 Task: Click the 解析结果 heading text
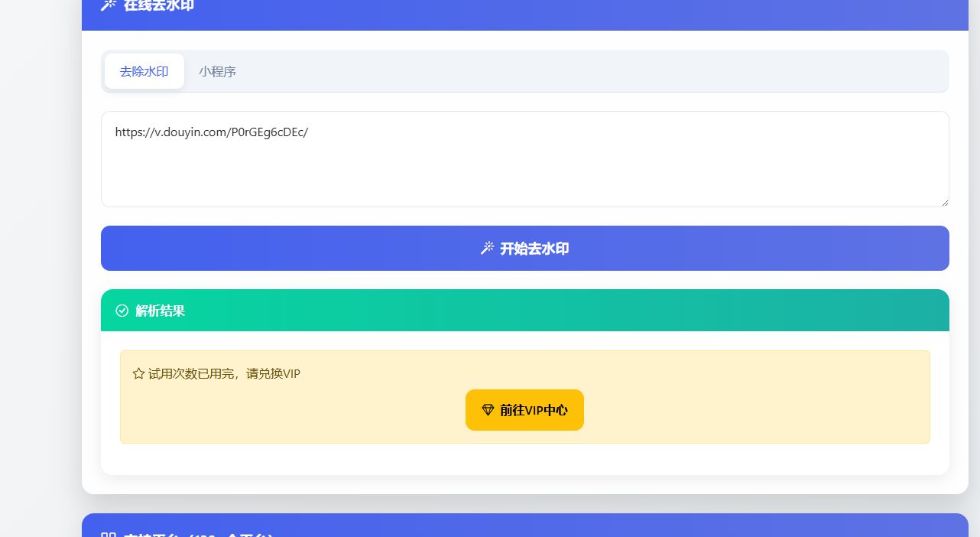[160, 311]
